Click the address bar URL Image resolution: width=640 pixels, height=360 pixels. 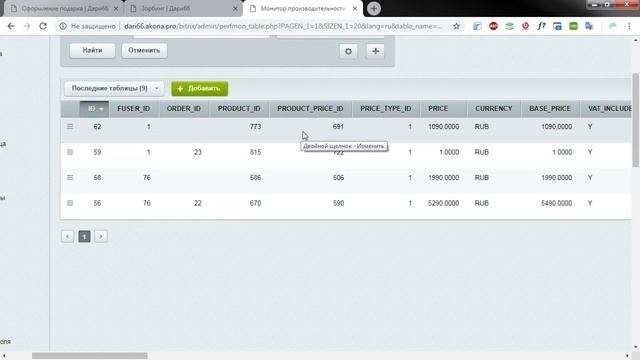pyautogui.click(x=283, y=26)
